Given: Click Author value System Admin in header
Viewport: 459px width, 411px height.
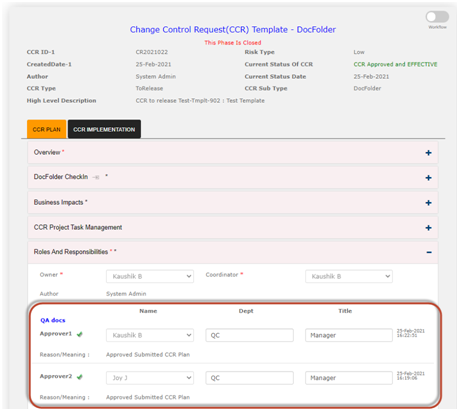Looking at the screenshot, I should tap(156, 77).
